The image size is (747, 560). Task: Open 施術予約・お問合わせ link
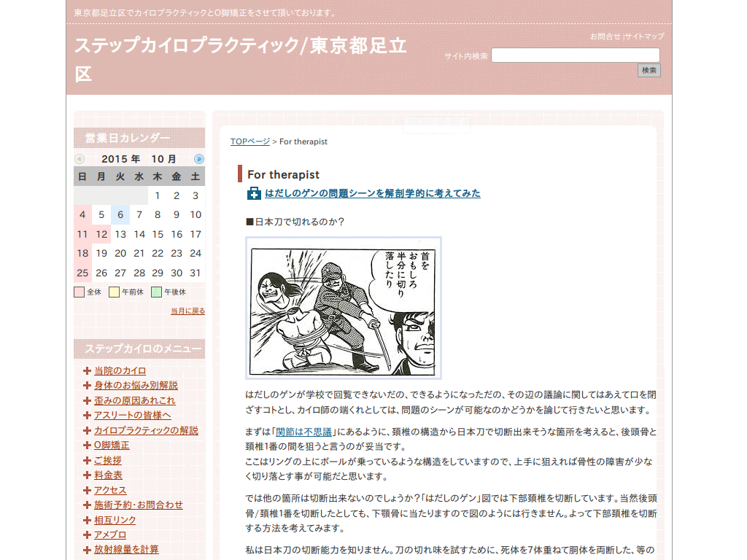pyautogui.click(x=139, y=505)
